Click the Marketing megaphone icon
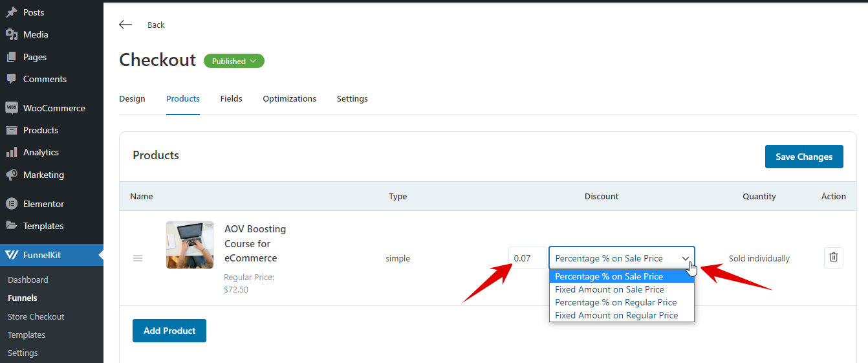The image size is (868, 363). point(12,175)
